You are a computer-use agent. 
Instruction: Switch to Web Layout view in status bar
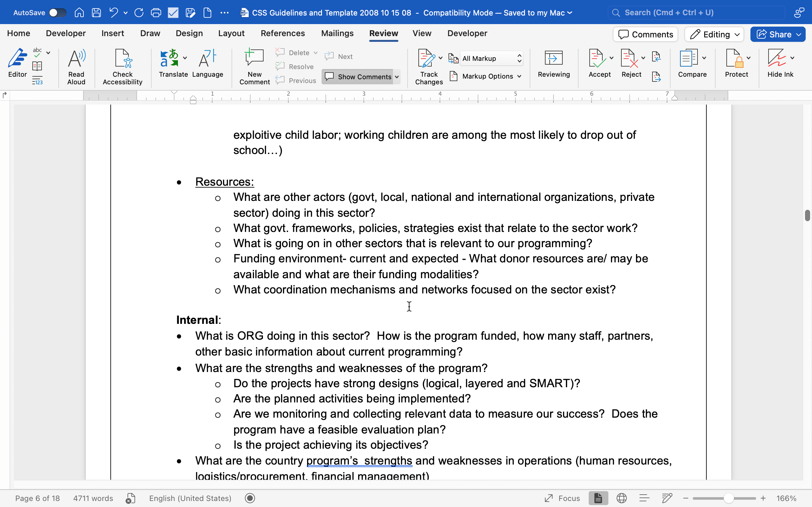(x=621, y=498)
